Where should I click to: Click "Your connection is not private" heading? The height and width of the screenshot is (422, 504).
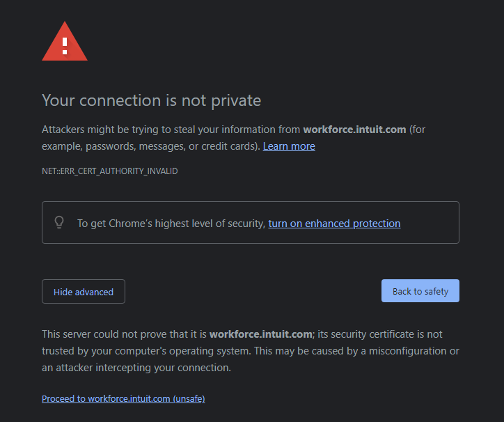click(151, 100)
